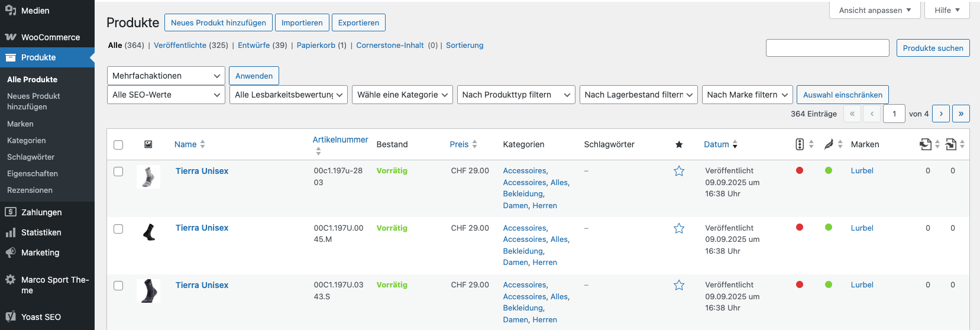Click the outgoing internal links column icon
Screen dimensions: 980x330
tap(926, 144)
